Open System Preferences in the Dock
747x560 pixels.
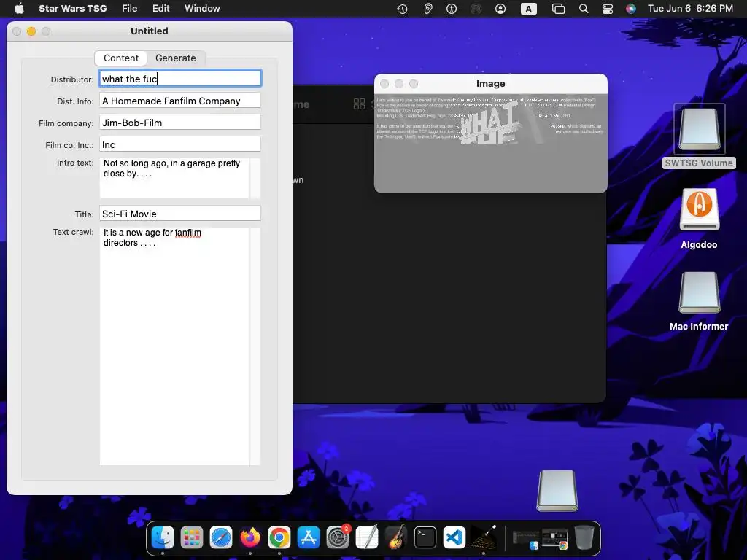pyautogui.click(x=338, y=537)
